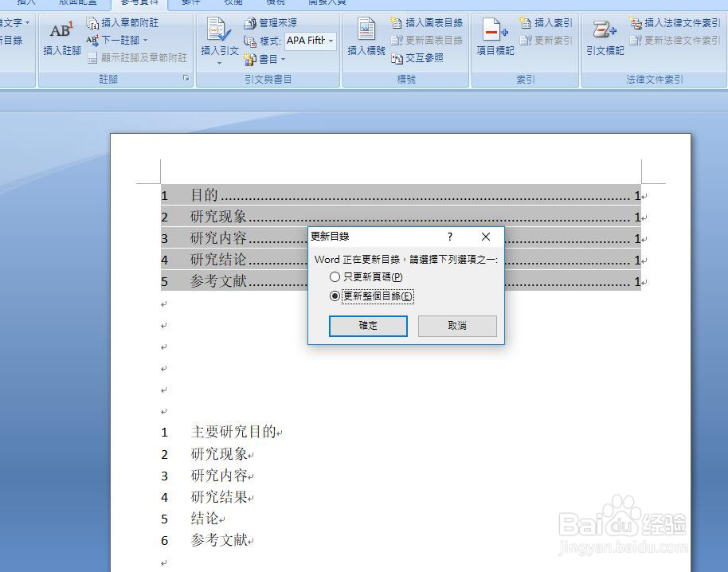Click heading 结论 in document
Screen dimensions: 728x572
pyautogui.click(x=205, y=518)
